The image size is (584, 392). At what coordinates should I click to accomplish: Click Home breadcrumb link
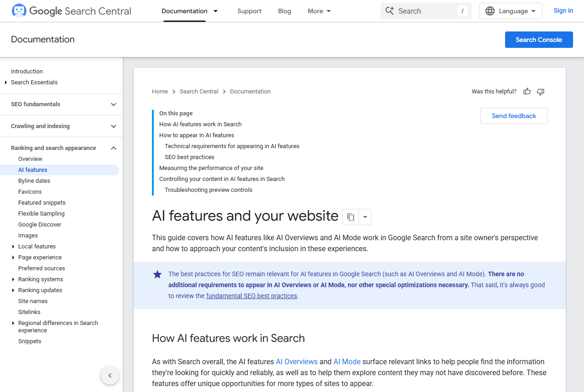point(160,92)
